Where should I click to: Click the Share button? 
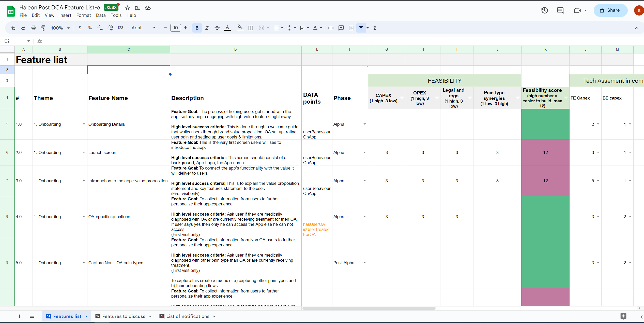(610, 10)
